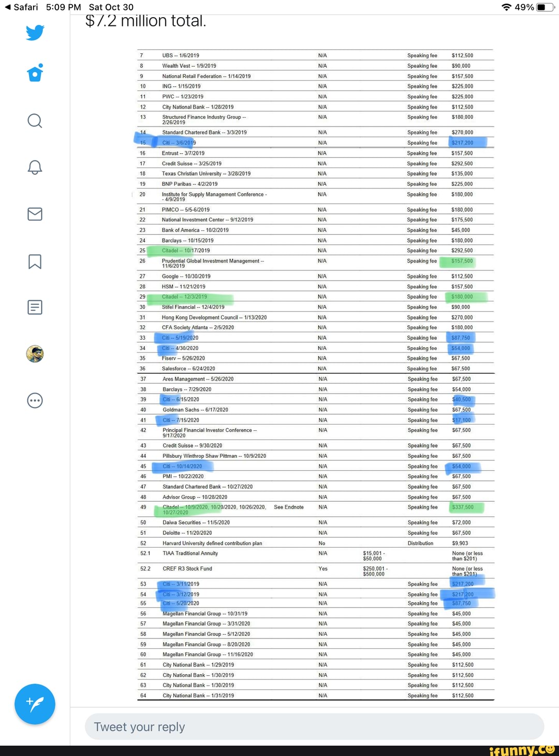Tap the highlighted $337,500 amount
Image resolution: width=559 pixels, height=756 pixels.
coord(464,507)
